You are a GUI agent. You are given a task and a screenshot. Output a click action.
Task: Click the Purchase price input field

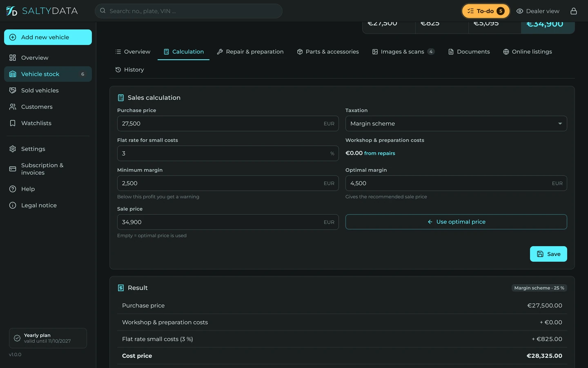pyautogui.click(x=228, y=123)
